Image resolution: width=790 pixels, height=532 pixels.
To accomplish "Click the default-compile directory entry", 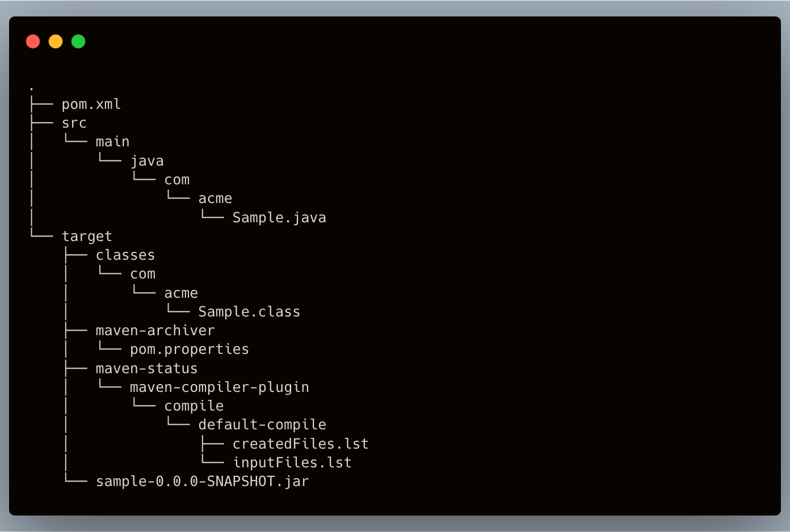I will 262,425.
